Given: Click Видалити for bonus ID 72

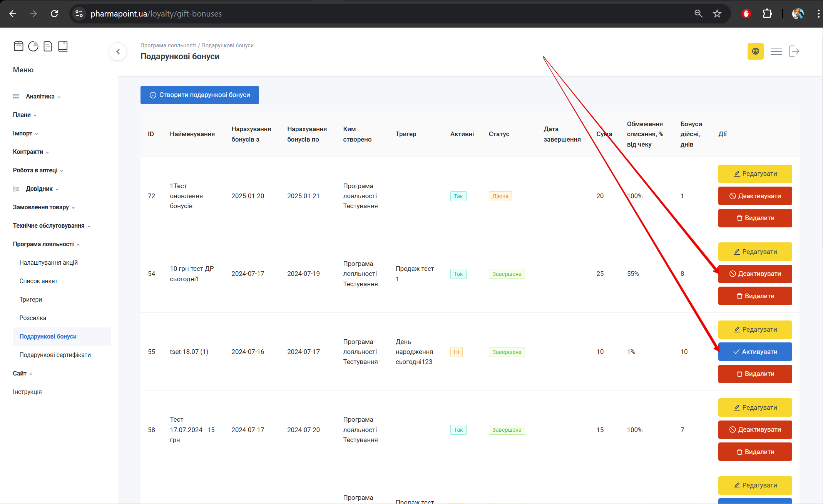Looking at the screenshot, I should point(755,218).
